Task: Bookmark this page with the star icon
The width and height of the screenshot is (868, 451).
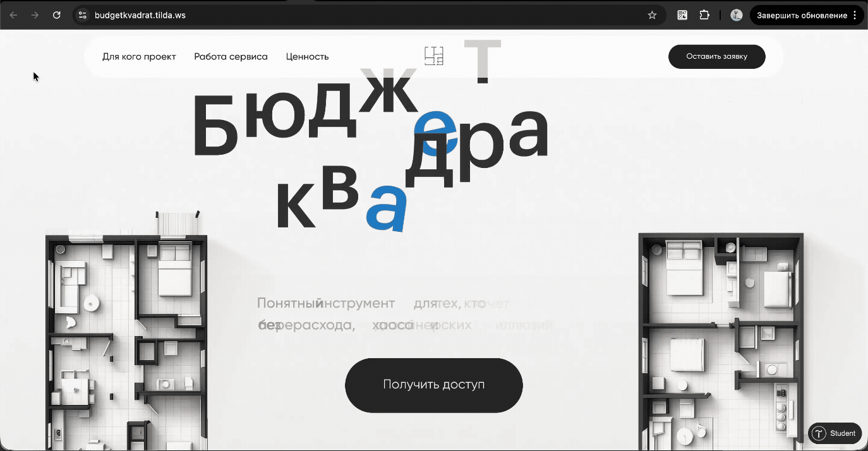Action: click(x=653, y=15)
